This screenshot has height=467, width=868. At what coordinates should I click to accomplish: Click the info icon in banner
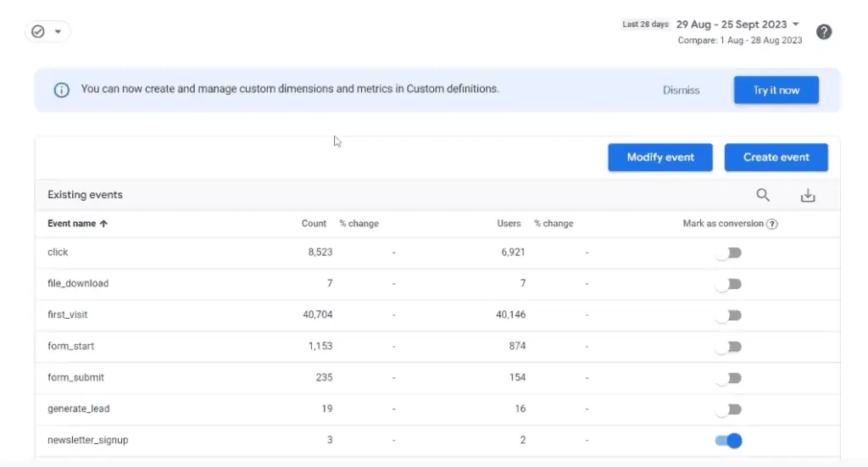[x=61, y=90]
